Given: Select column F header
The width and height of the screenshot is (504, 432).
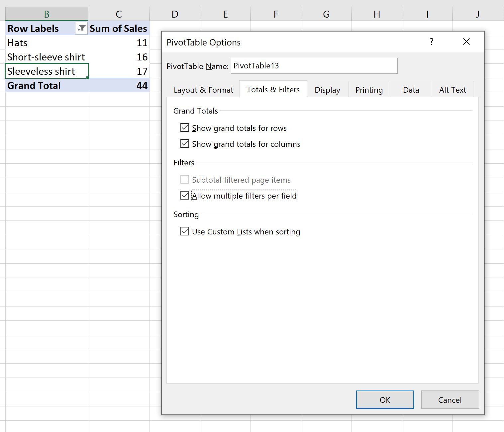Looking at the screenshot, I should [276, 14].
